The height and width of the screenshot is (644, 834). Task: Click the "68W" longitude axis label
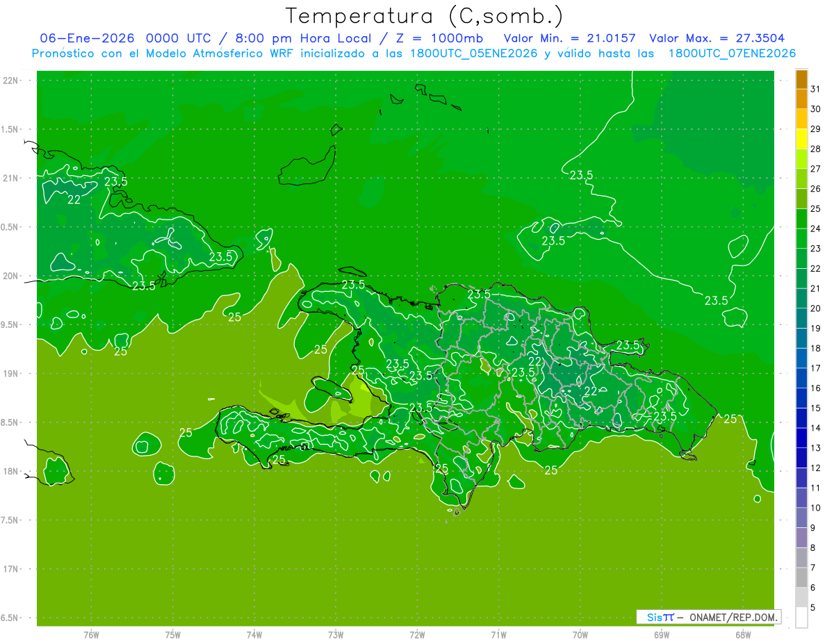coord(743,635)
